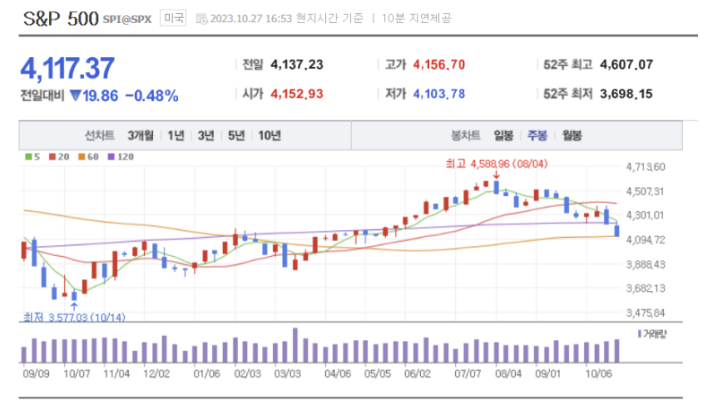Click the 52주 최고 value 4,607.07
The image size is (701, 409).
click(x=626, y=65)
